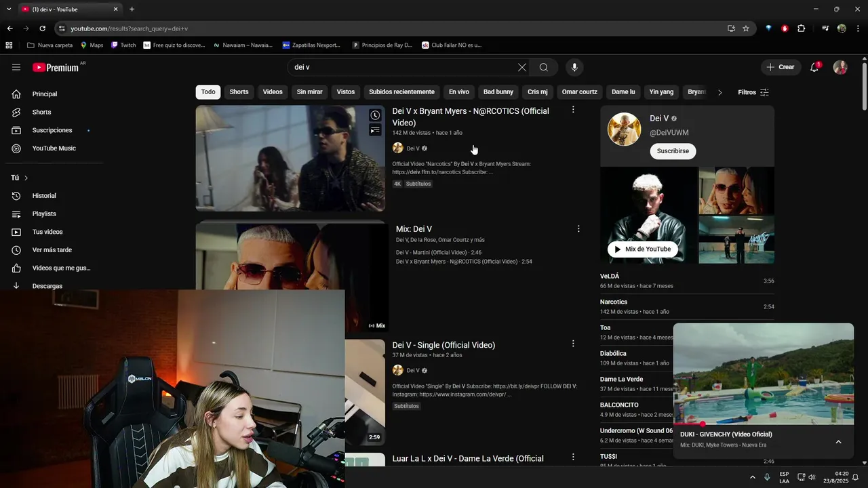Viewport: 868px width, 488px height.
Task: Click the Crear button
Action: coord(781,67)
